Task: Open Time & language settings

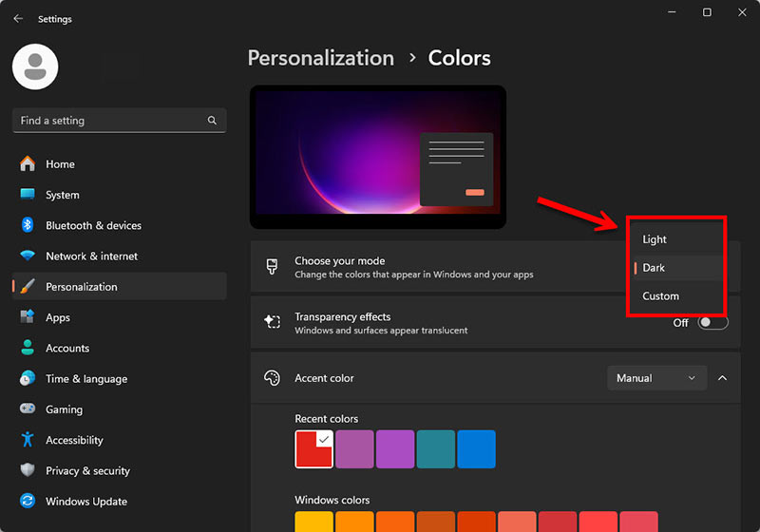Action: tap(120, 378)
